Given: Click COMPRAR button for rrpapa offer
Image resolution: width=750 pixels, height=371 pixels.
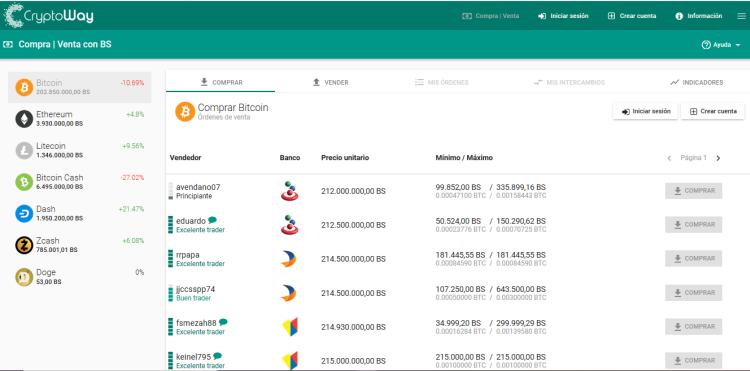Looking at the screenshot, I should click(x=694, y=259).
